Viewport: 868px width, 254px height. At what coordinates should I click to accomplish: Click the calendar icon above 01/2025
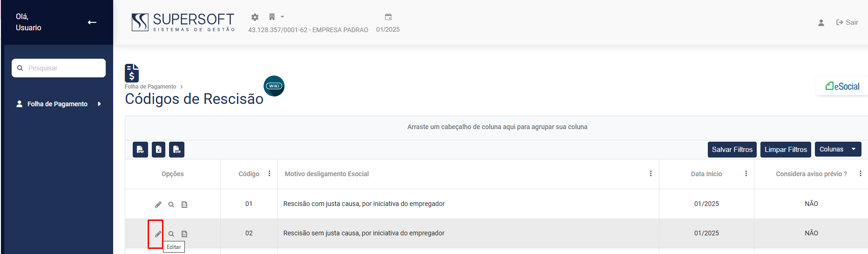388,17
